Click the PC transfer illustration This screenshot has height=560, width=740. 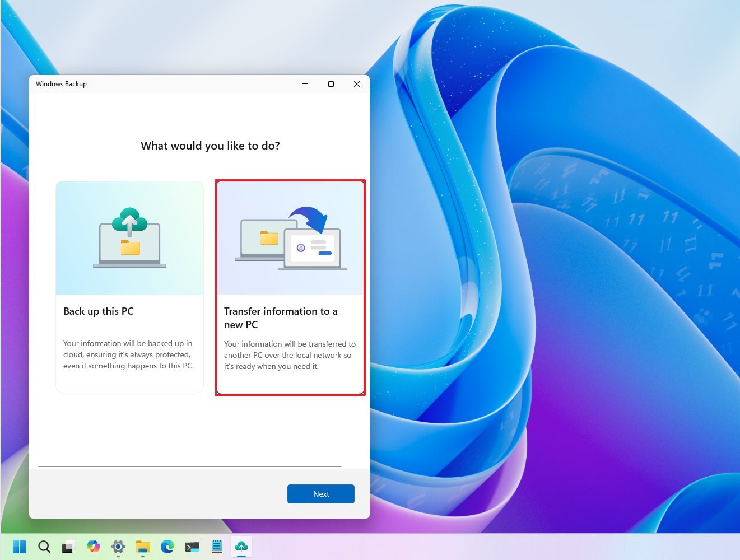click(x=290, y=237)
